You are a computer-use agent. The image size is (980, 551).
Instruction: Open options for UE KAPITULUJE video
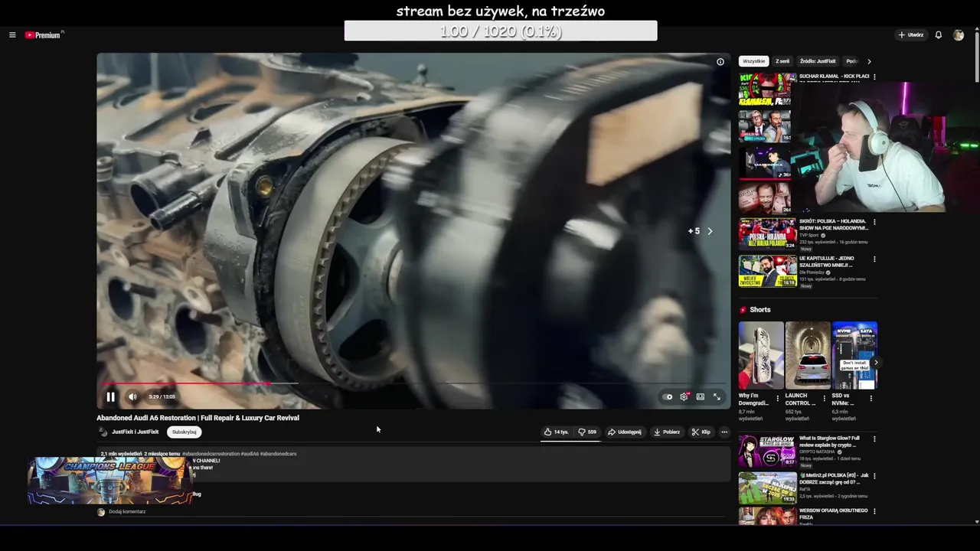coord(874,259)
